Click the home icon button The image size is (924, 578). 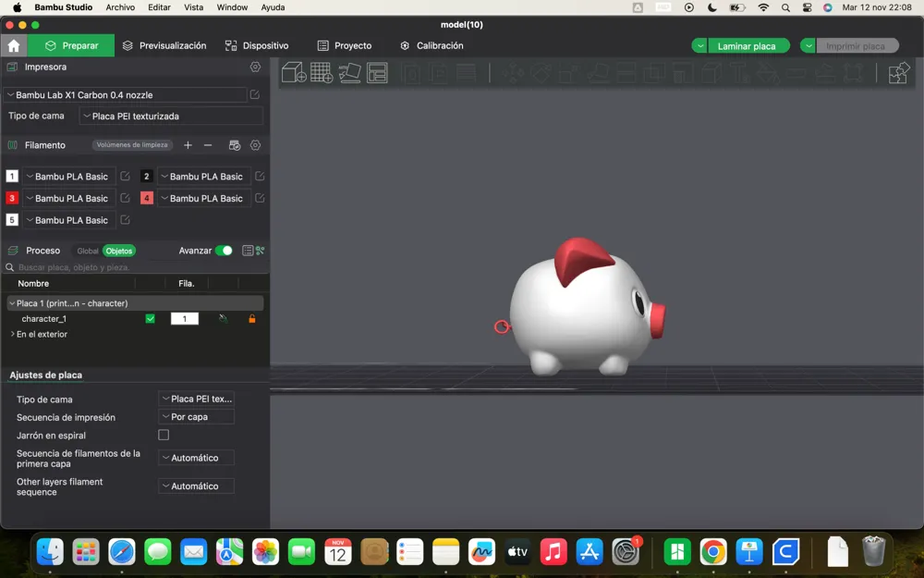pos(14,45)
